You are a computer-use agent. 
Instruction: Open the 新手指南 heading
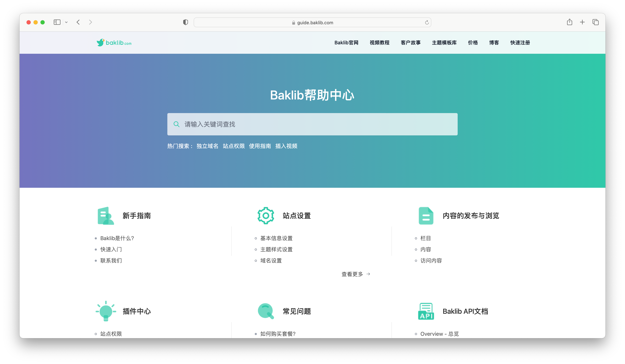click(137, 216)
